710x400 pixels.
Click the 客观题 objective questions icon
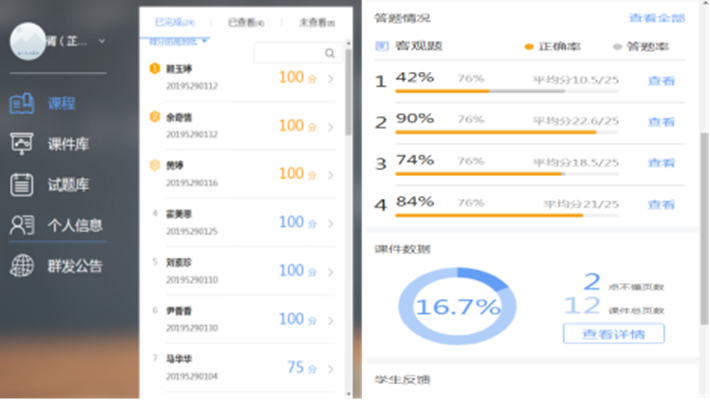pyautogui.click(x=381, y=47)
